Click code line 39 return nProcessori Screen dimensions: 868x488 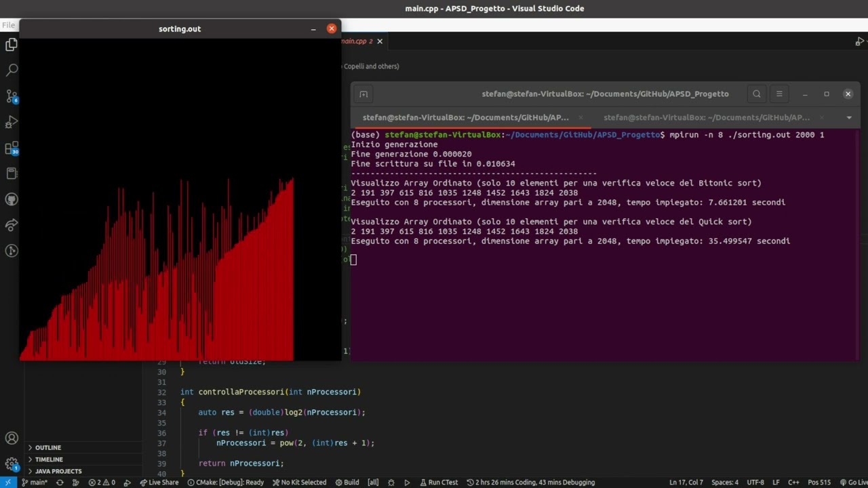click(x=241, y=463)
